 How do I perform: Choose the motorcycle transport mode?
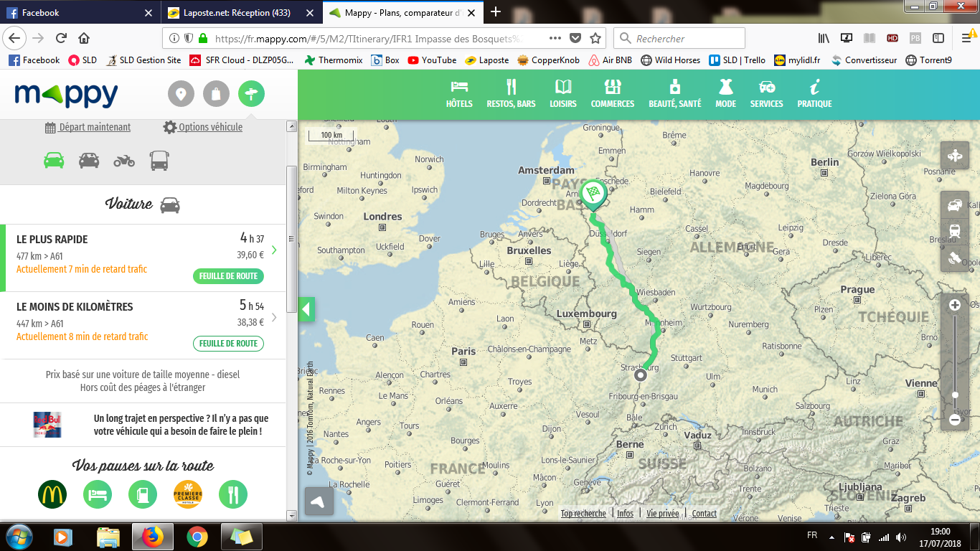click(124, 160)
